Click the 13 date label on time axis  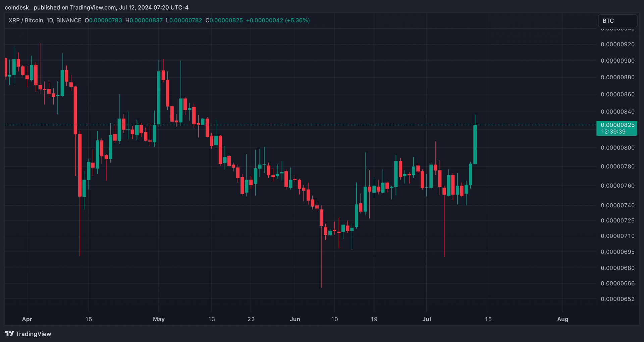(211, 319)
